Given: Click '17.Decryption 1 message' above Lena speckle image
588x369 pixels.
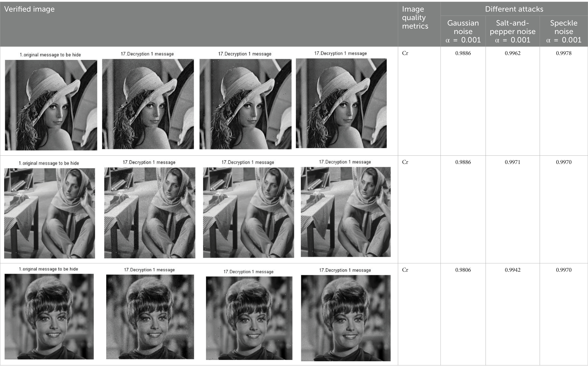Looking at the screenshot, I should tap(340, 53).
